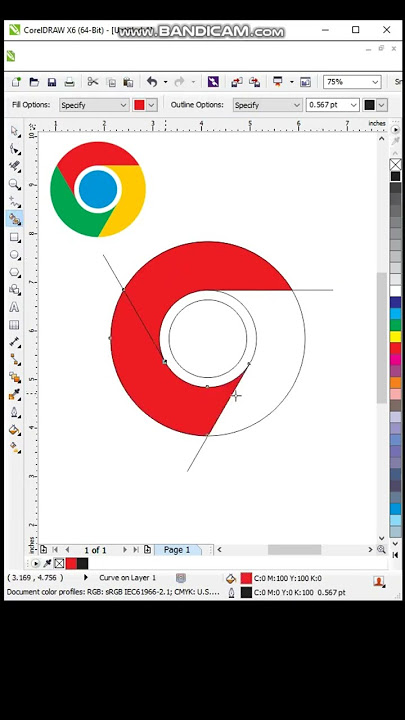405x720 pixels.
Task: Open the undo history dropdown arrow
Action: pos(165,82)
